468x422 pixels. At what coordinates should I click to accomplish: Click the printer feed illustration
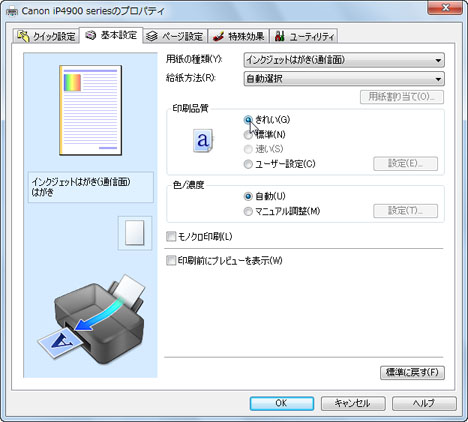coord(91,319)
